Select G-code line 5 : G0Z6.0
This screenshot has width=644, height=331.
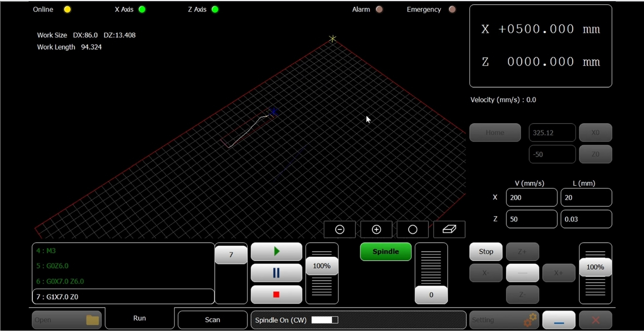[x=123, y=266]
